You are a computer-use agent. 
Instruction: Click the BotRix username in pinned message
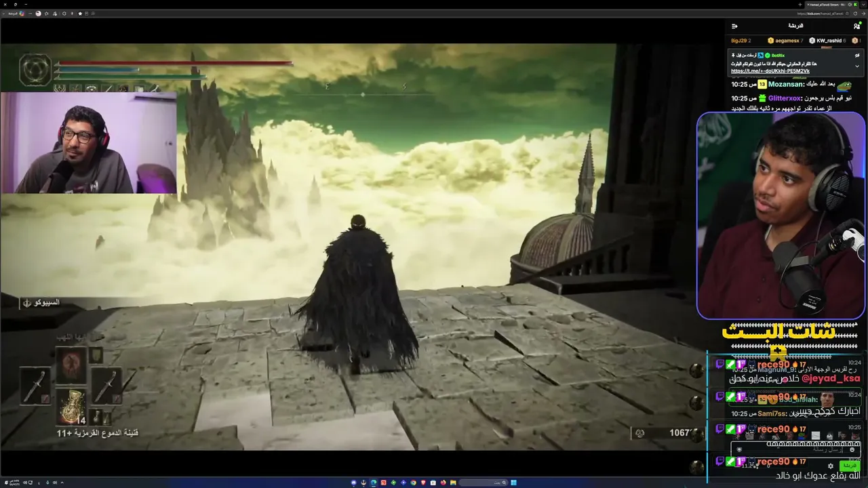pos(778,55)
